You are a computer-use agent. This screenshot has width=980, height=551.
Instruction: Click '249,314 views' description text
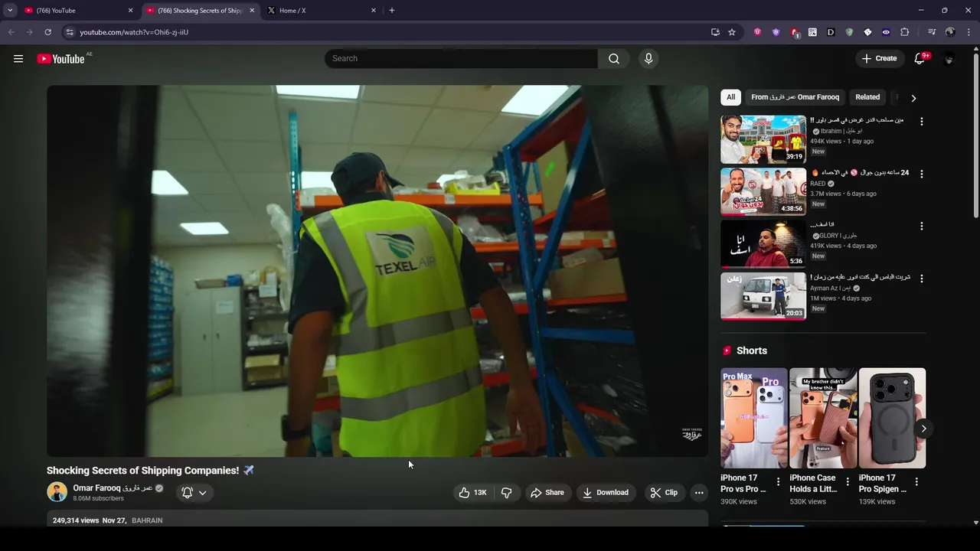tap(76, 520)
